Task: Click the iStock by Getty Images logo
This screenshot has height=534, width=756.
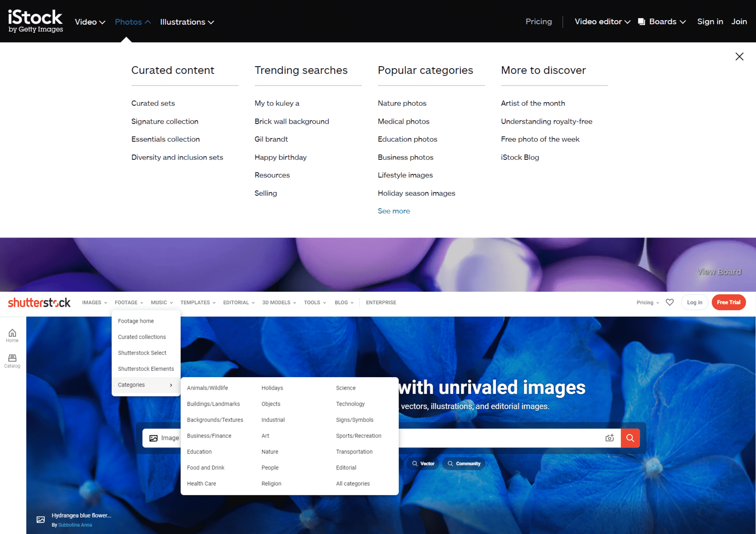Action: tap(35, 21)
